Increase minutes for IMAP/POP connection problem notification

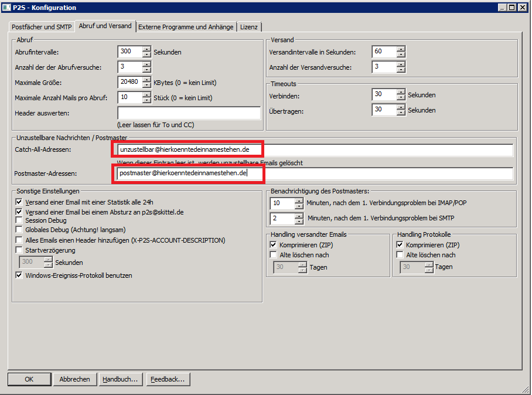(x=299, y=200)
